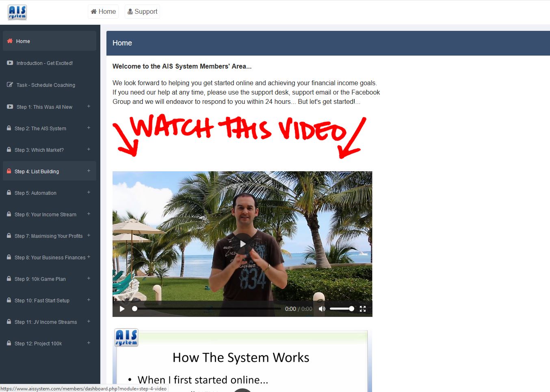Click lock icon beside Step 3: Which Market?
Image resolution: width=550 pixels, height=392 pixels.
coord(9,149)
